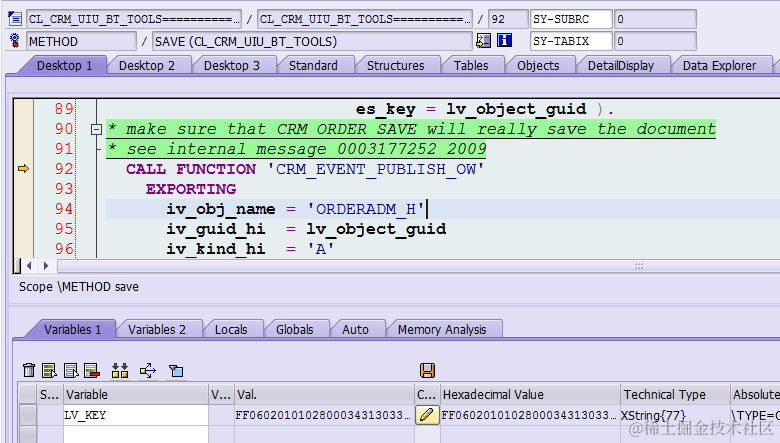This screenshot has height=443, width=780.
Task: Click the arrow transfer icon in the variables toolbar
Action: click(x=148, y=370)
